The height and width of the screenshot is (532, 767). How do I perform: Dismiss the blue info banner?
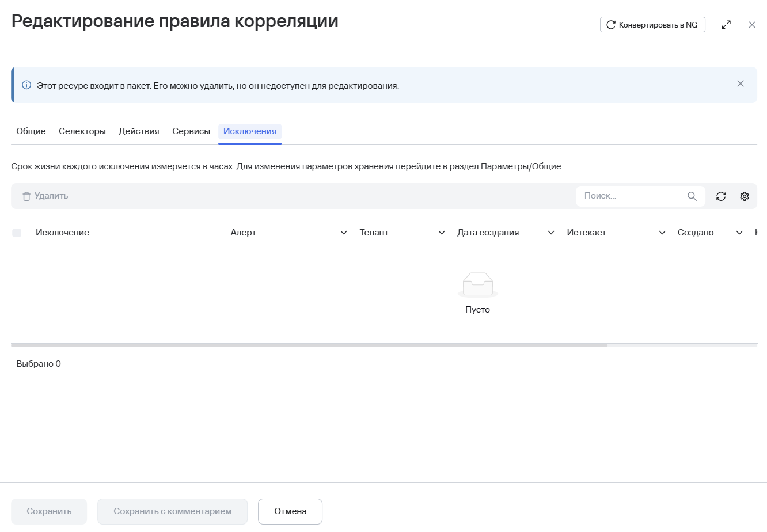click(741, 83)
